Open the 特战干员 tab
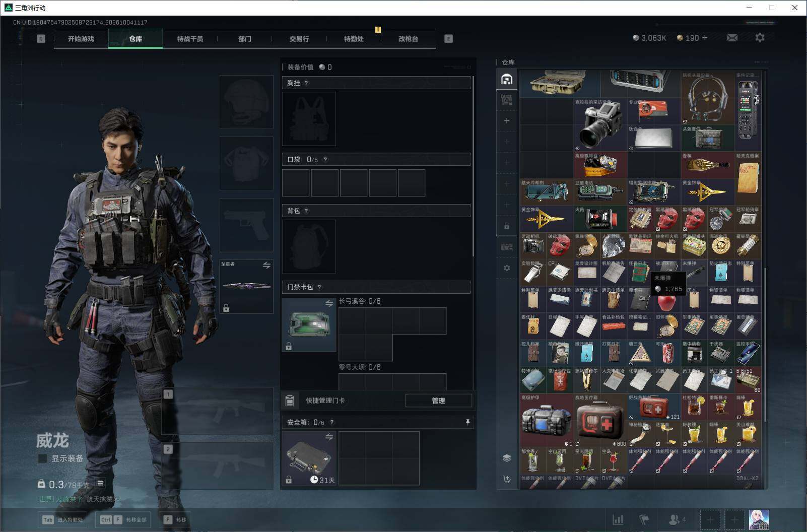 click(190, 39)
